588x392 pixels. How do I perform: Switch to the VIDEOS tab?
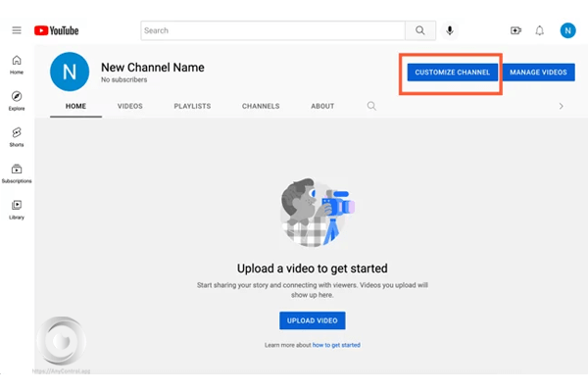point(130,106)
